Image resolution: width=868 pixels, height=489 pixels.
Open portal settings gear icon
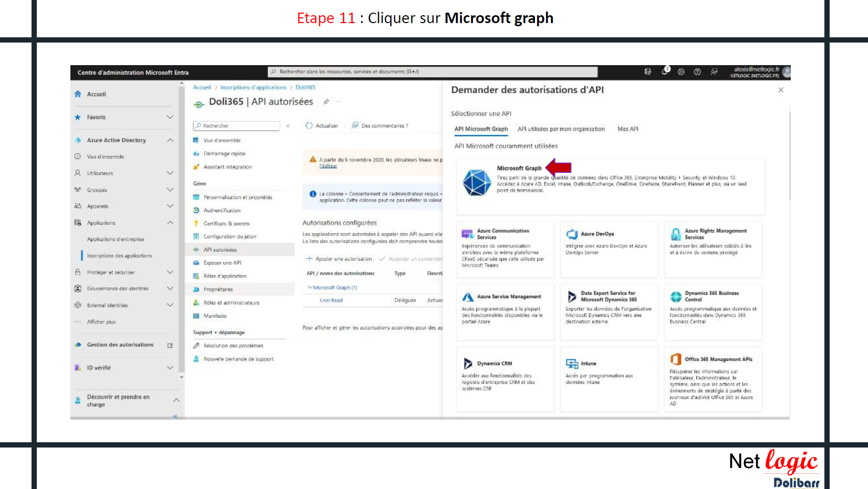click(681, 72)
